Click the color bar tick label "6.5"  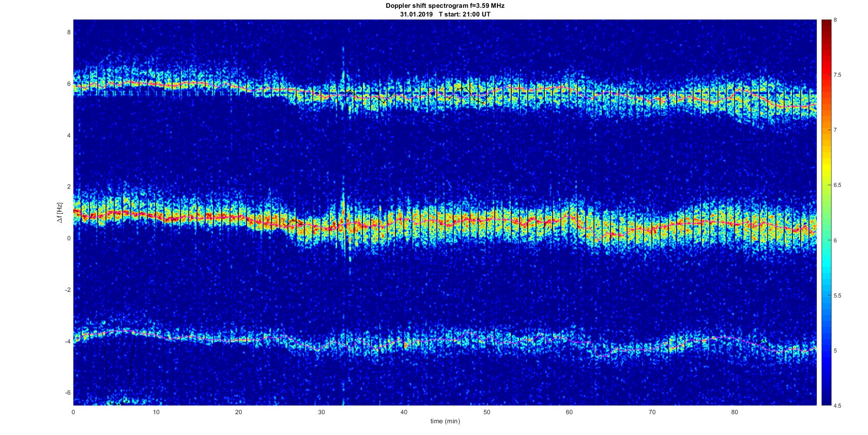coord(837,185)
